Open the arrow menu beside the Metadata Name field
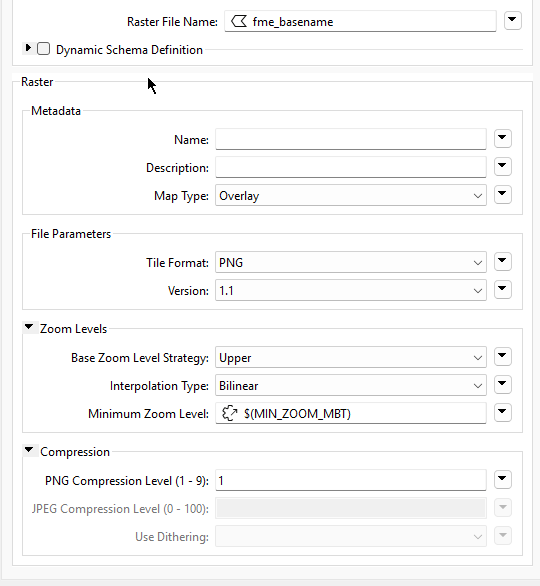The image size is (540, 586). [502, 138]
